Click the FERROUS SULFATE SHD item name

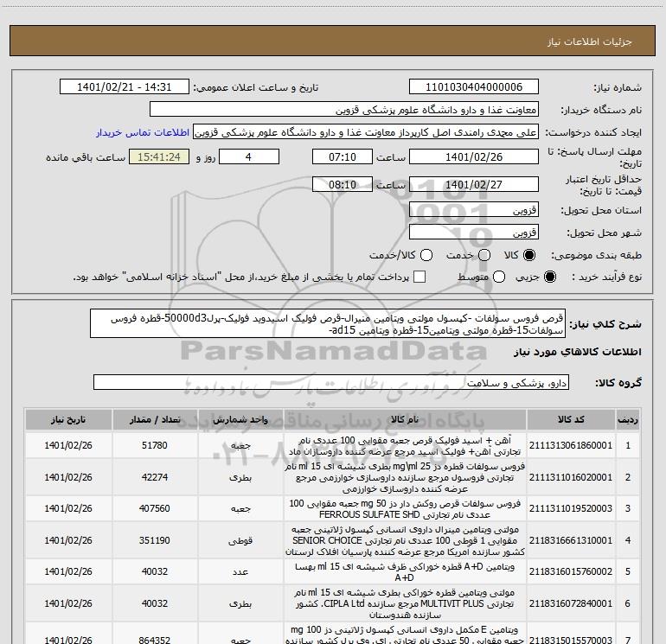(405, 509)
